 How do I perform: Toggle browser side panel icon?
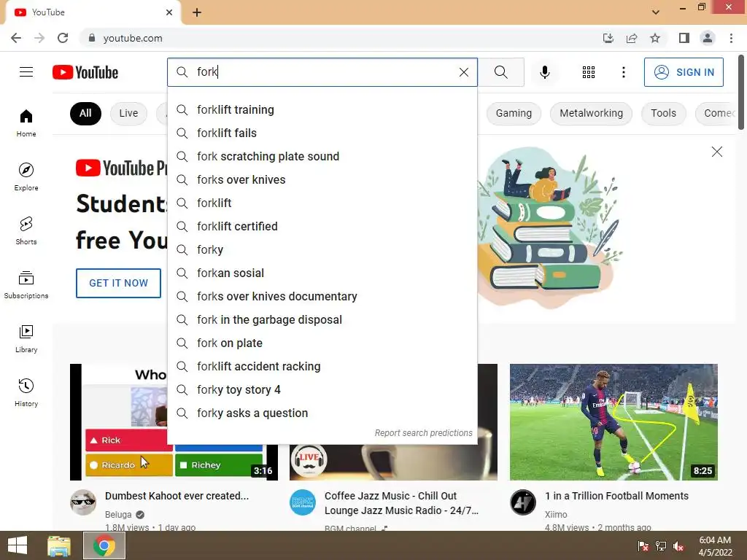point(684,38)
